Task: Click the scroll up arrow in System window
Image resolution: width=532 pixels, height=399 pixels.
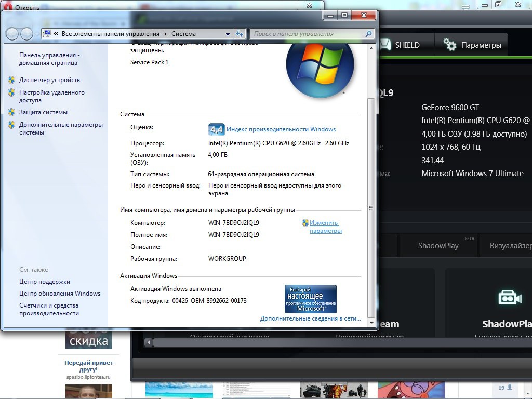Action: [371, 48]
